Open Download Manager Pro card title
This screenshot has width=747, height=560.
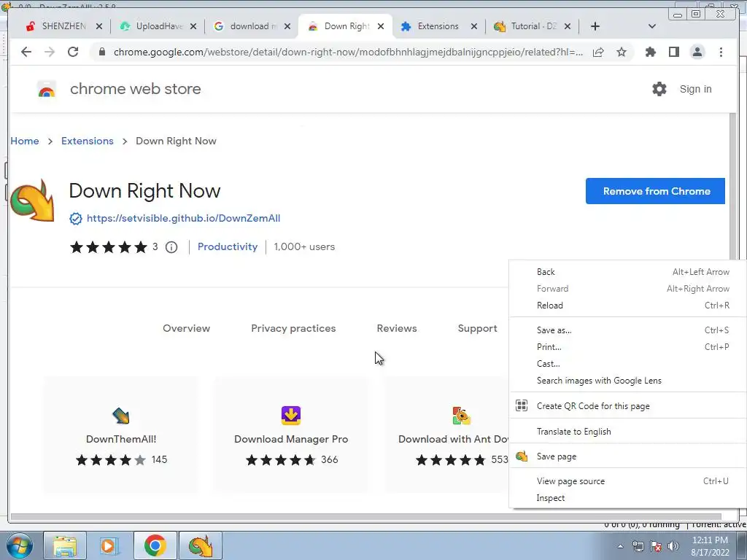(291, 440)
